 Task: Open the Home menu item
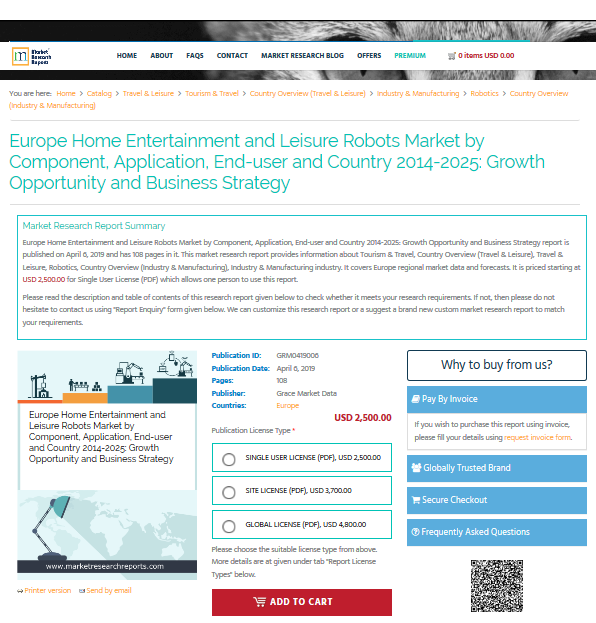pos(127,56)
